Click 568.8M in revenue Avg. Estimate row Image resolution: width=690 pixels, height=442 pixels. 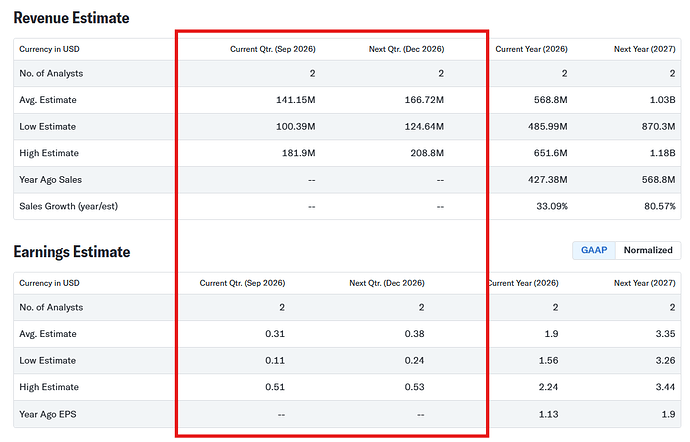coord(551,100)
